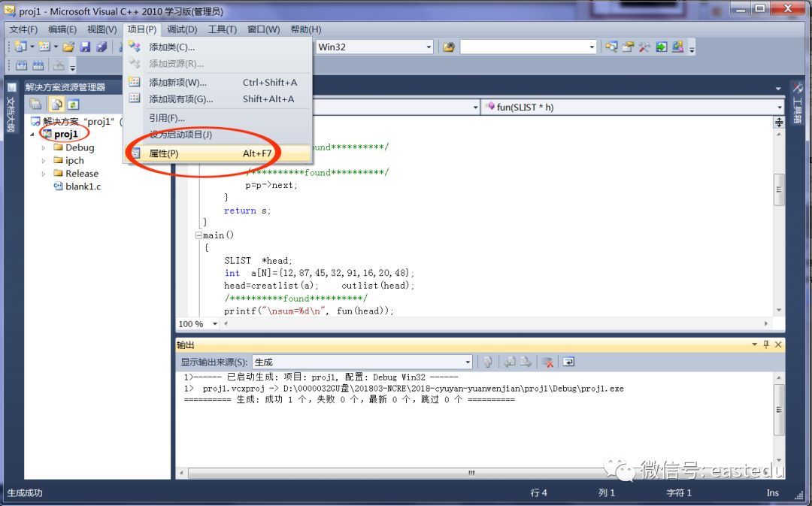Open the Window menu
The image size is (812, 506).
coord(263,29)
